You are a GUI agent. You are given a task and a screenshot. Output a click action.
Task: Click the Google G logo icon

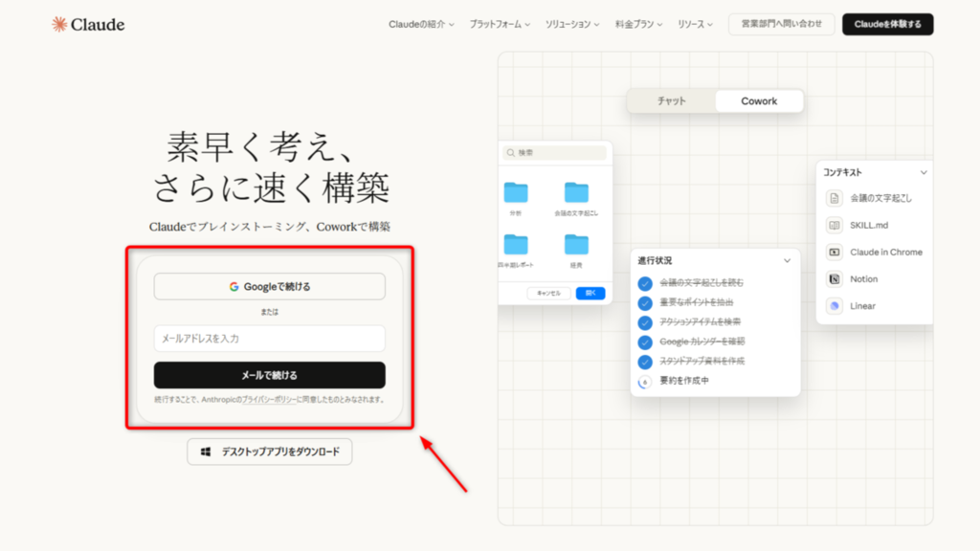click(234, 287)
